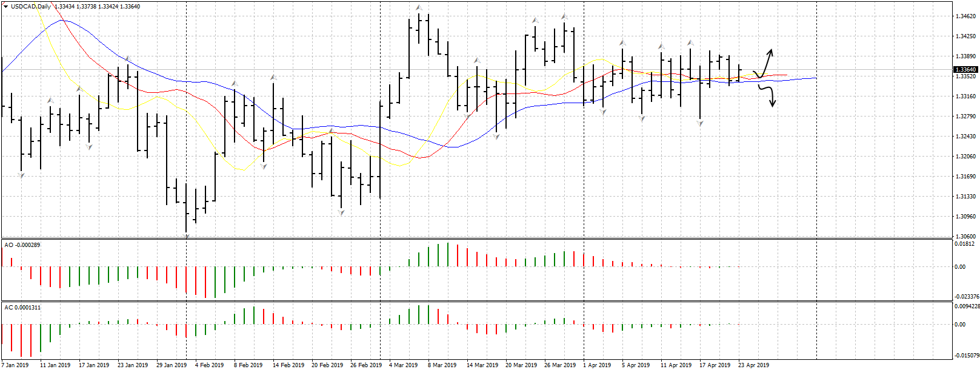980x372 pixels.
Task: Select the down-fractal marker at the chart's lowest bar
Action: coord(186,237)
